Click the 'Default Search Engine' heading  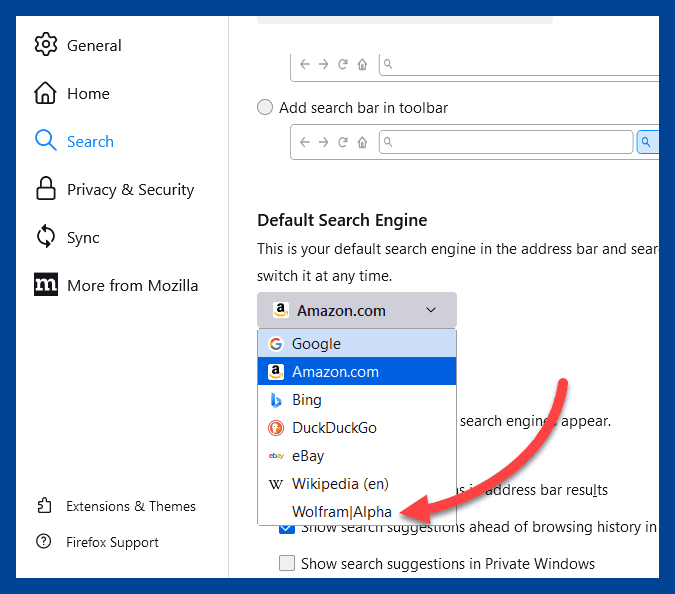click(342, 220)
